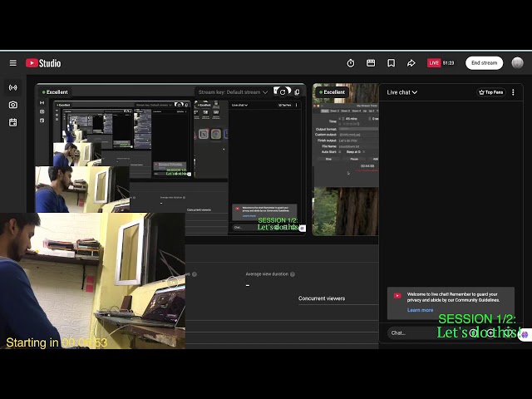Add a stream marker with bookmark icon

pyautogui.click(x=391, y=63)
